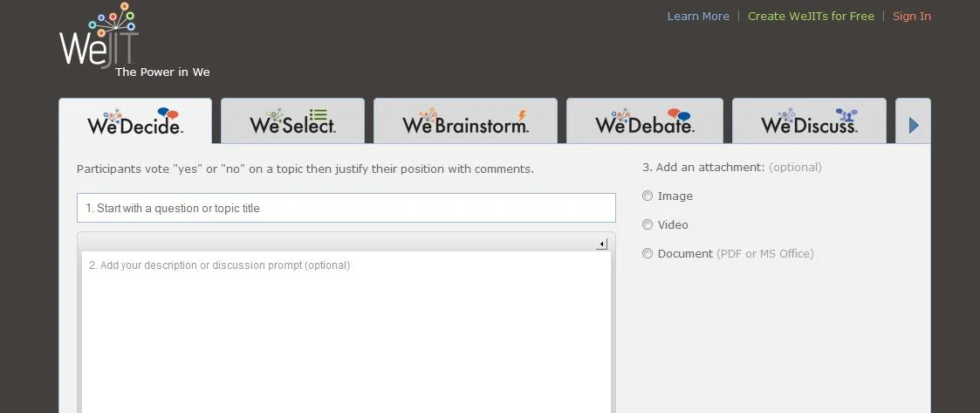
Task: Click the gray editor toolbar strip
Action: point(332,242)
